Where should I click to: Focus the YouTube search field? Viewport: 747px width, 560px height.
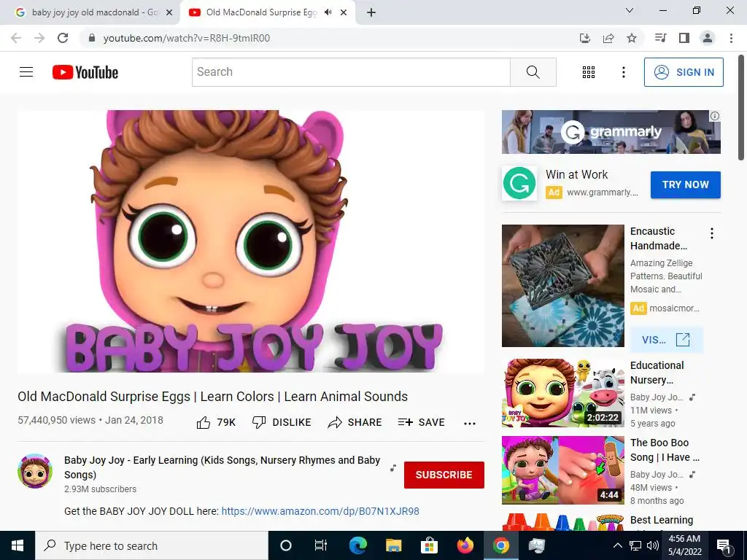[351, 72]
